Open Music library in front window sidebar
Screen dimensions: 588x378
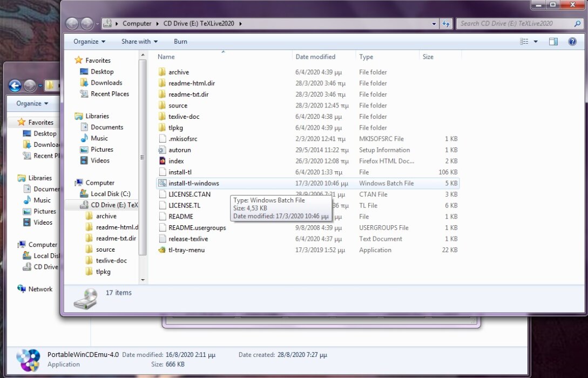click(99, 138)
